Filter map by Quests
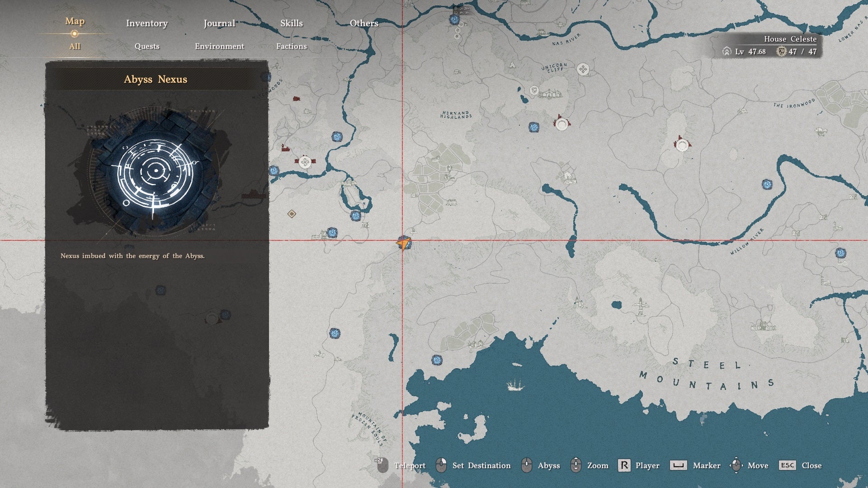Image resolution: width=868 pixels, height=488 pixels. (x=147, y=46)
